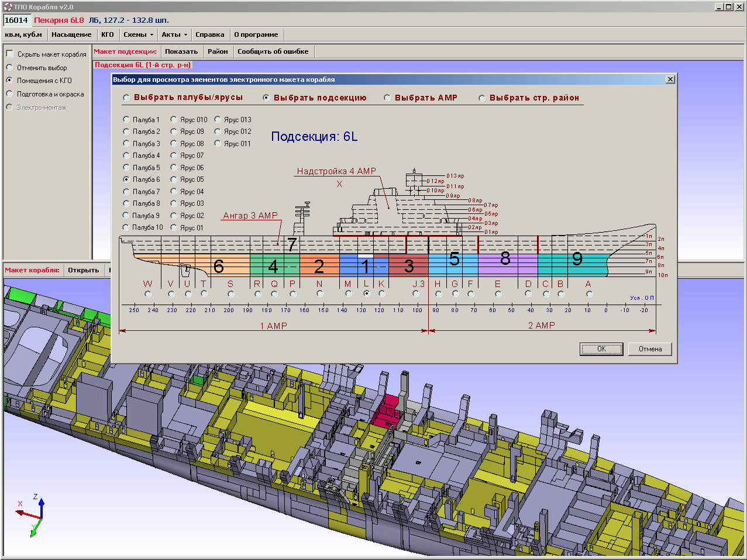This screenshot has height=560, width=747.
Task: Click the Надстройка 4 АМР label
Action: pos(336,171)
